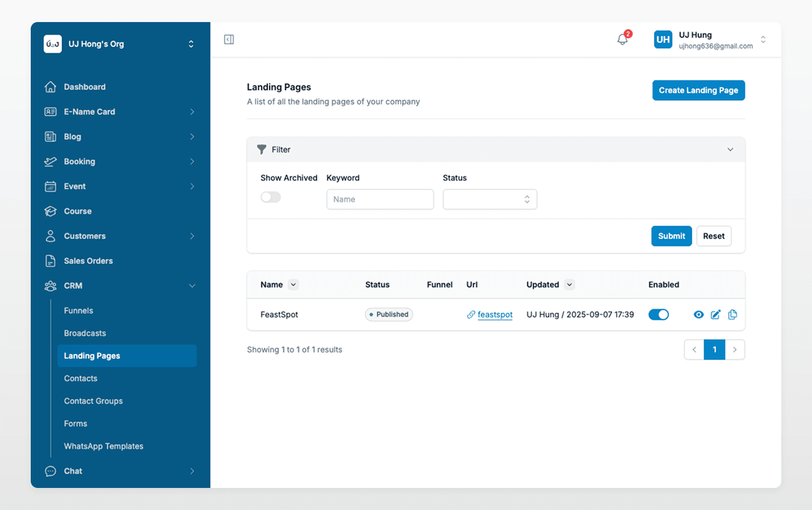The height and width of the screenshot is (510, 812).
Task: Click the Keyword name input field
Action: 380,199
